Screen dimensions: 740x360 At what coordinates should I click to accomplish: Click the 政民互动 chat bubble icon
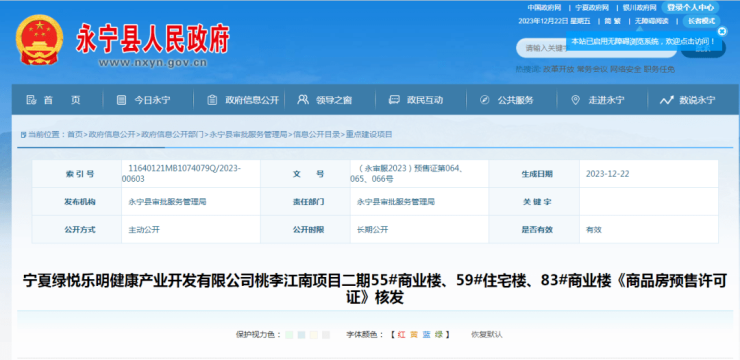coord(394,100)
